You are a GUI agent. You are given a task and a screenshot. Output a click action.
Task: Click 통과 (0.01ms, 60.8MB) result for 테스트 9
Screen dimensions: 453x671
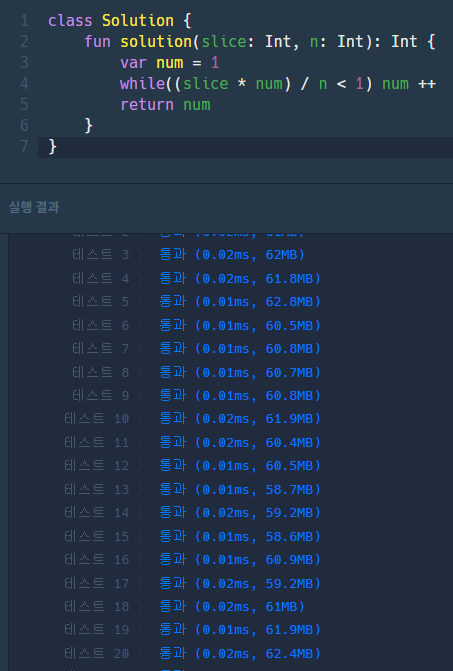(x=240, y=395)
